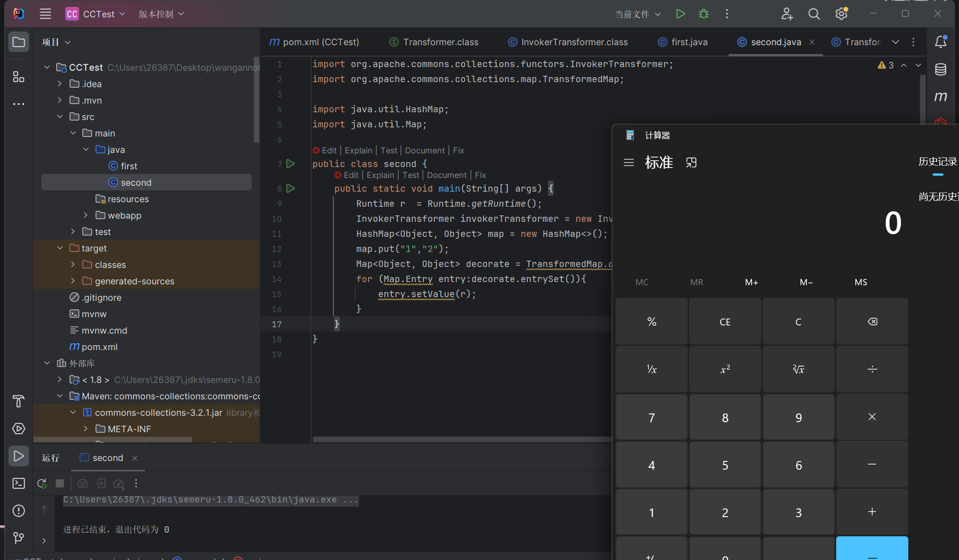The width and height of the screenshot is (959, 560).
Task: Click the Debug bug icon in toolbar
Action: [x=704, y=14]
